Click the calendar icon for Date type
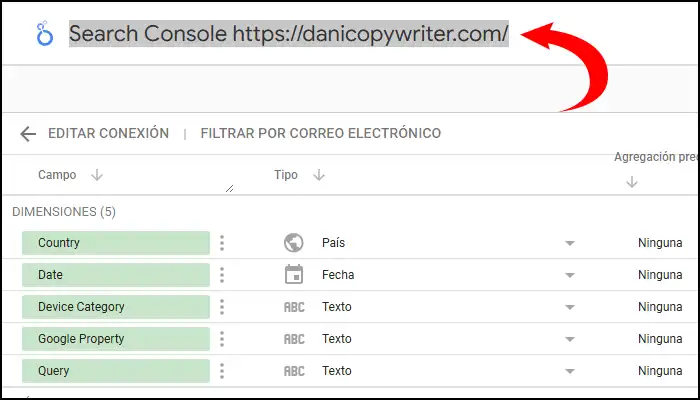 tap(294, 275)
